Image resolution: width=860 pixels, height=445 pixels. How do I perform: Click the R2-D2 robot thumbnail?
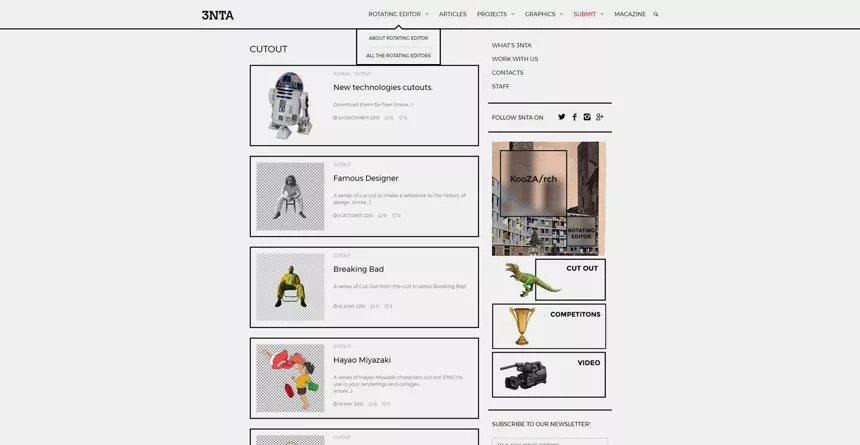pos(290,105)
